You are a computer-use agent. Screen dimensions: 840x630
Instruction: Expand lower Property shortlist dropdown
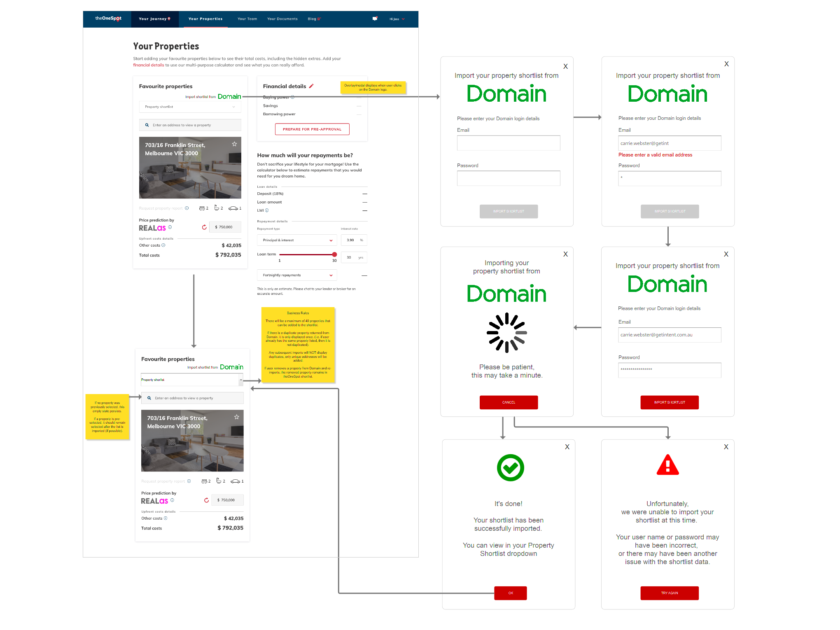click(x=192, y=380)
